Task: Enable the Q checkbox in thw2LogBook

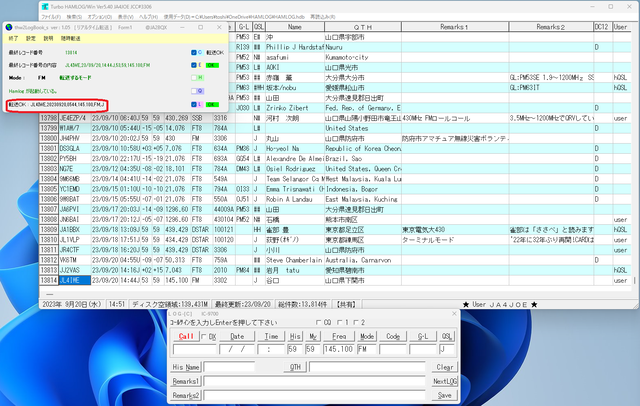Action: (194, 91)
